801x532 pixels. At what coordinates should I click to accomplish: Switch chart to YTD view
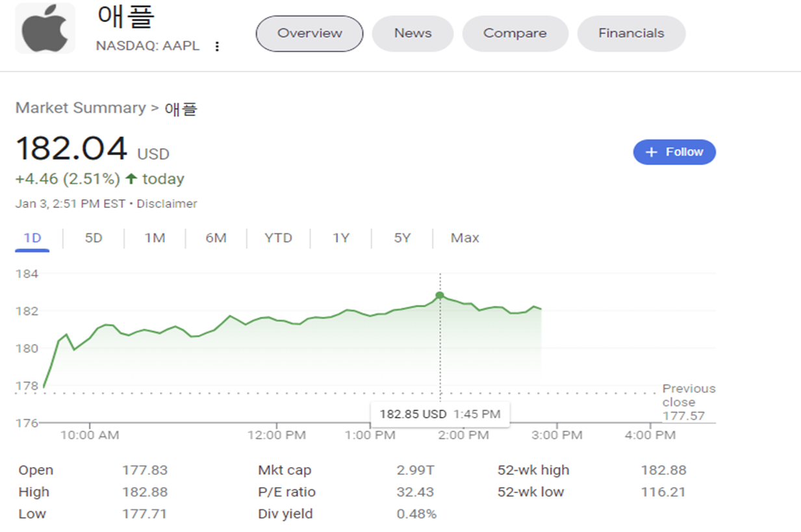tap(278, 238)
